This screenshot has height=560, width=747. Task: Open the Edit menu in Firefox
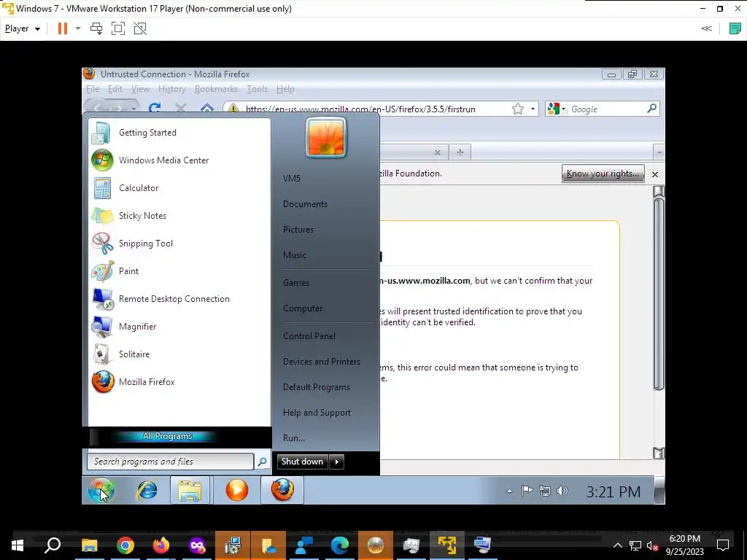tap(115, 89)
